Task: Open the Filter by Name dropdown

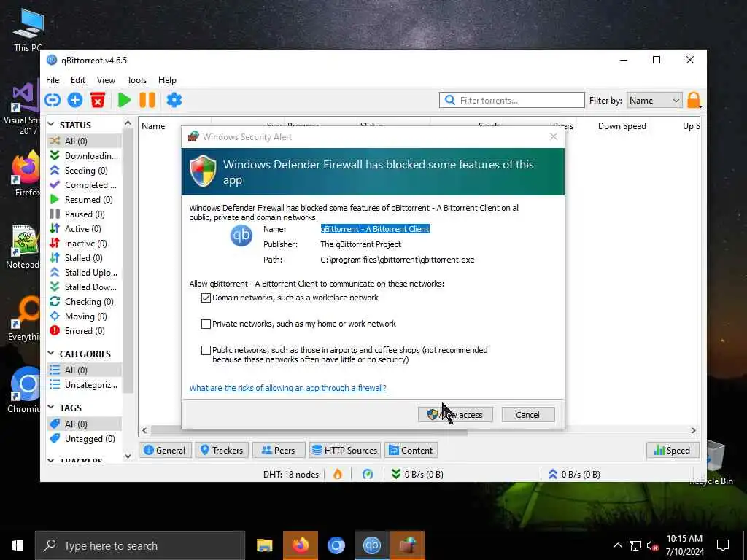Action: tap(654, 101)
